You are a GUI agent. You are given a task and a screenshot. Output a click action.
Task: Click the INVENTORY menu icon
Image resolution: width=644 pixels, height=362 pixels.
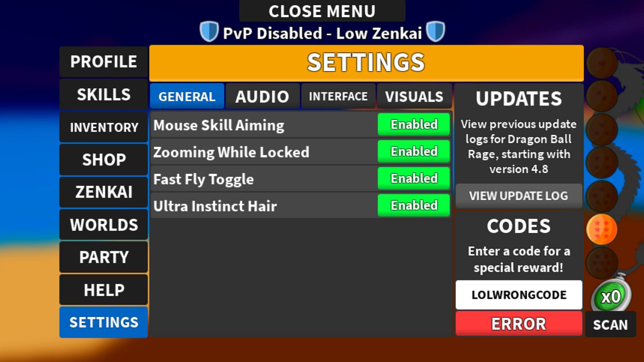coord(104,127)
